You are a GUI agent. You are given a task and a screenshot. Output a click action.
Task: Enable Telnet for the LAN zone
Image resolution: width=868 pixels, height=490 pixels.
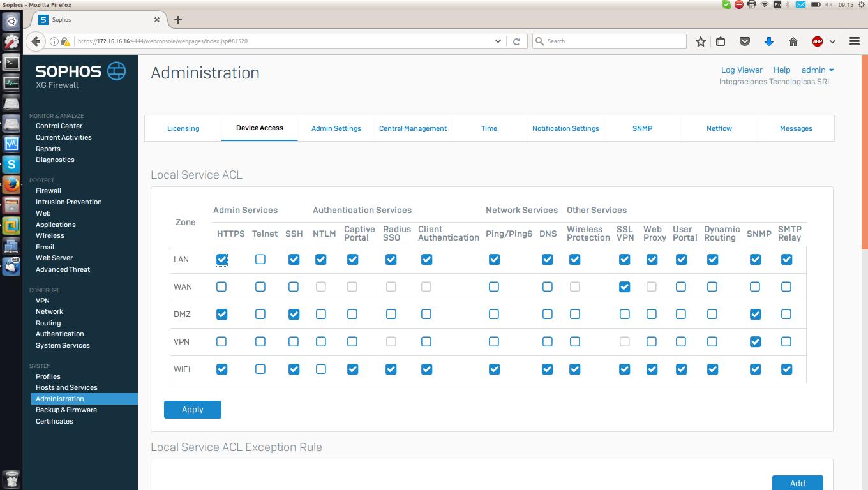(x=260, y=259)
